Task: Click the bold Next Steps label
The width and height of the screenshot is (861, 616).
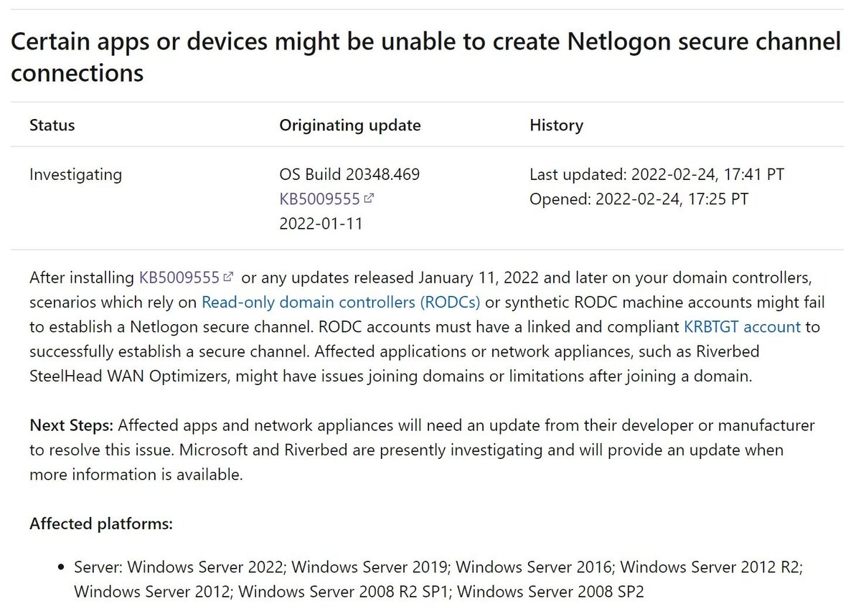Action: 71,425
